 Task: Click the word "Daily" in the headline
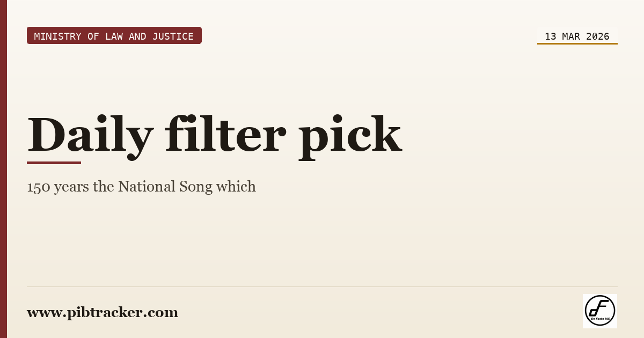(90, 134)
